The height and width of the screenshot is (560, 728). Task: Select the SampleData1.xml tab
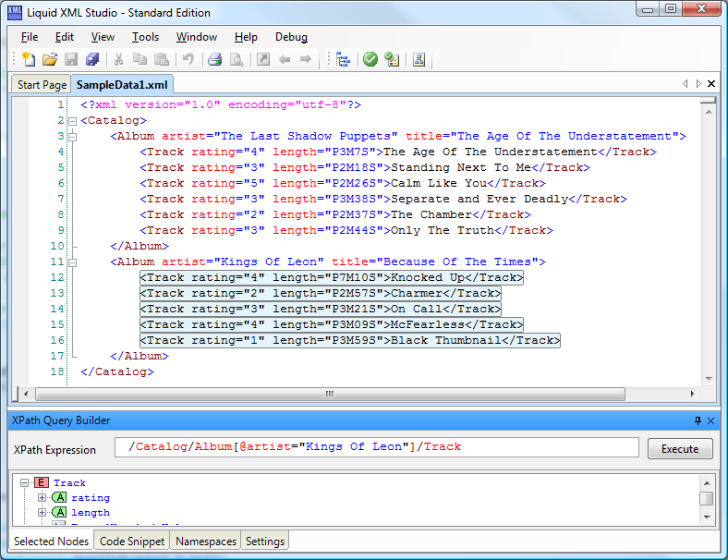point(122,84)
